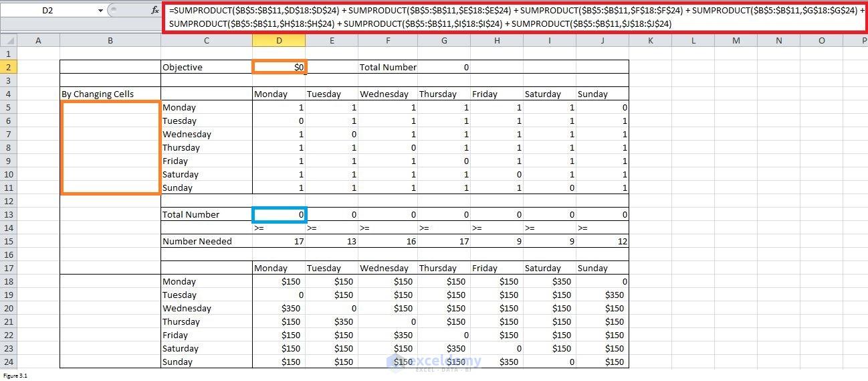Click Sunday's Total Number cell in row 13
868x381 pixels.
point(603,214)
